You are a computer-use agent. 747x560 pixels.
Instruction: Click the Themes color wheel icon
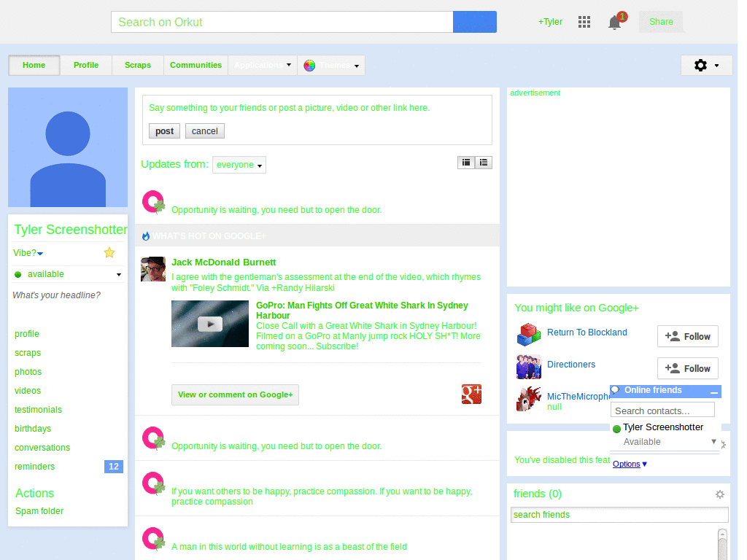[309, 66]
